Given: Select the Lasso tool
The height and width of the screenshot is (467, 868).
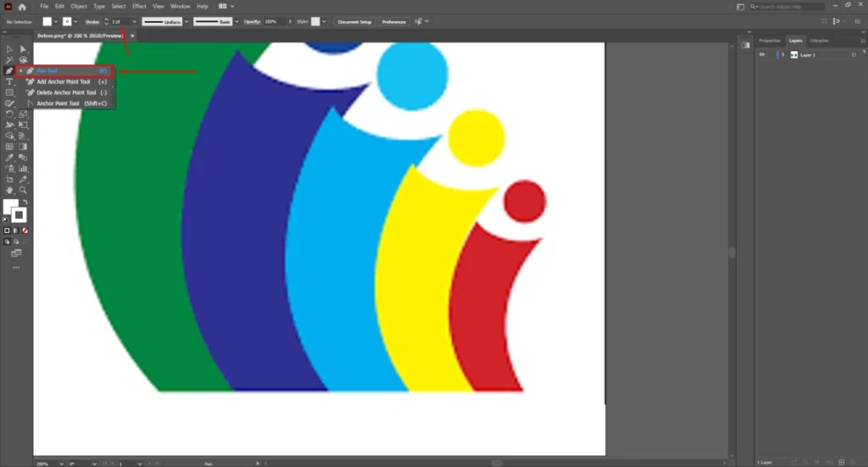Looking at the screenshot, I should click(x=23, y=60).
